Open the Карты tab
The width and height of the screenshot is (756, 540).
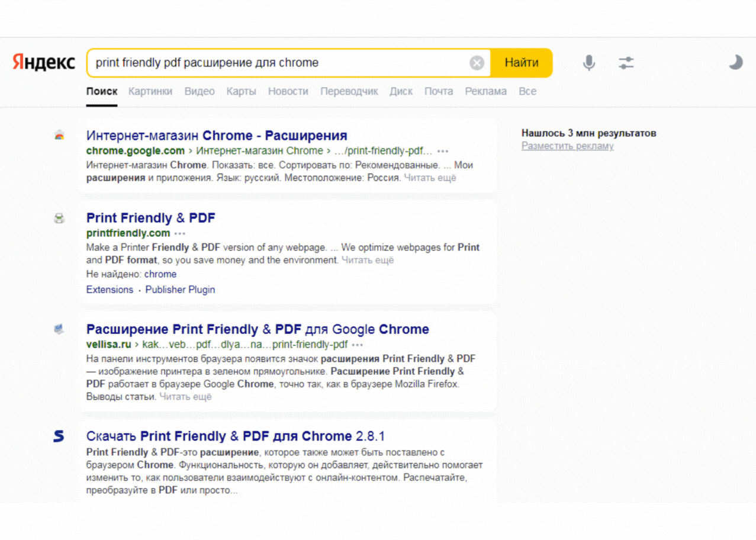241,91
